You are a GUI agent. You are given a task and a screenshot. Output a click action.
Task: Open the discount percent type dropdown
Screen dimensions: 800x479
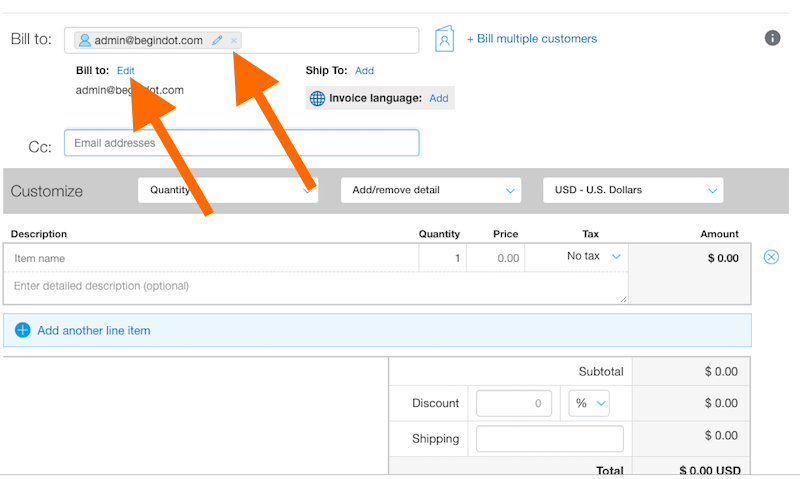pos(589,403)
